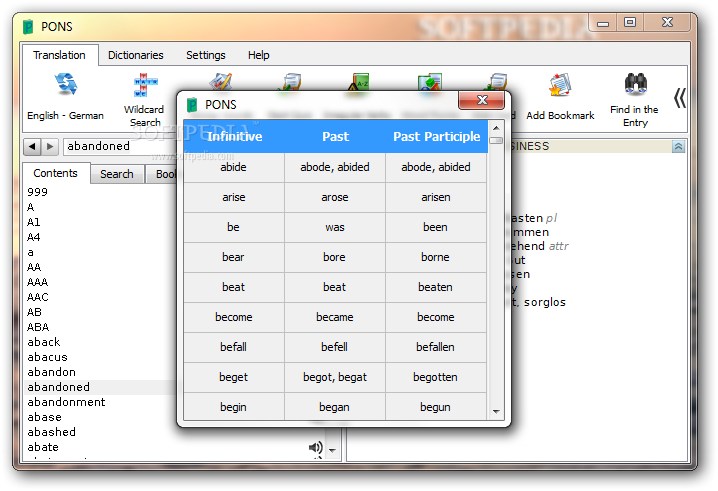Close the irregular verbs PONS popup
The image size is (718, 491).
(x=482, y=100)
